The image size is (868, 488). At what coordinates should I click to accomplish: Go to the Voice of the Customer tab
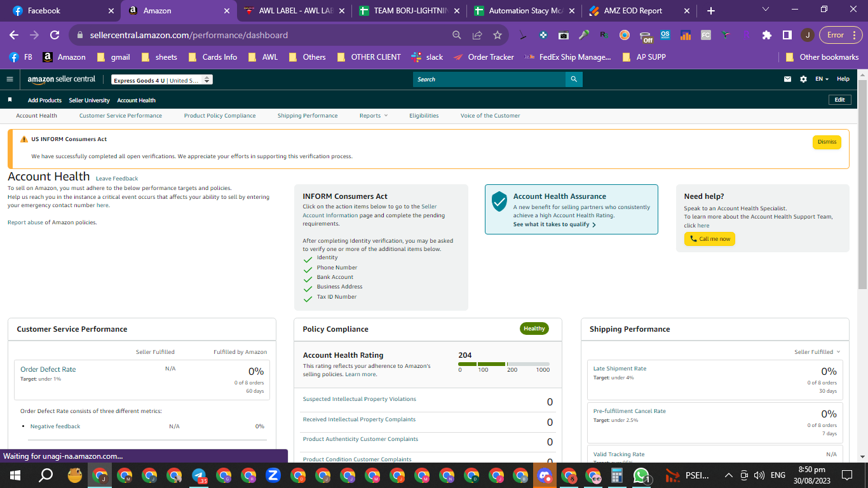click(x=491, y=116)
